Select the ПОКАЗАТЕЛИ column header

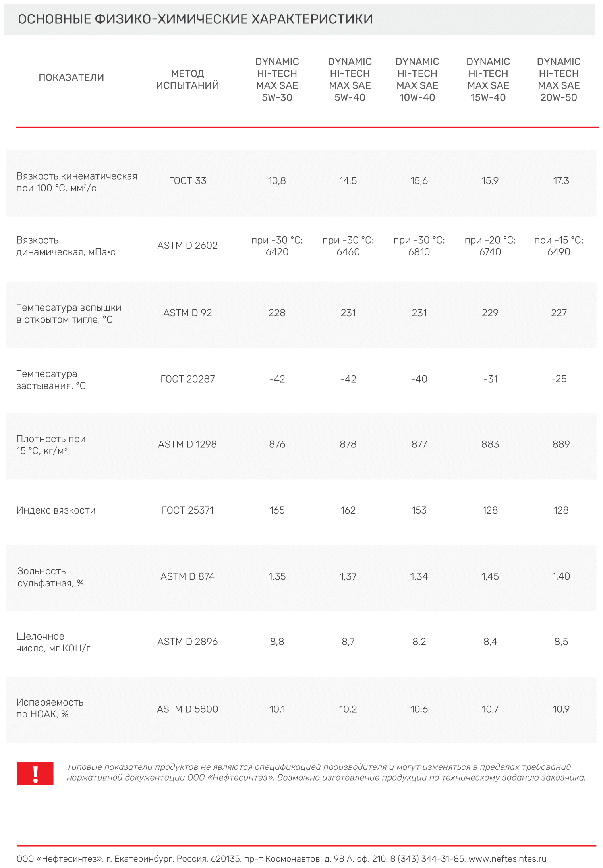(71, 77)
